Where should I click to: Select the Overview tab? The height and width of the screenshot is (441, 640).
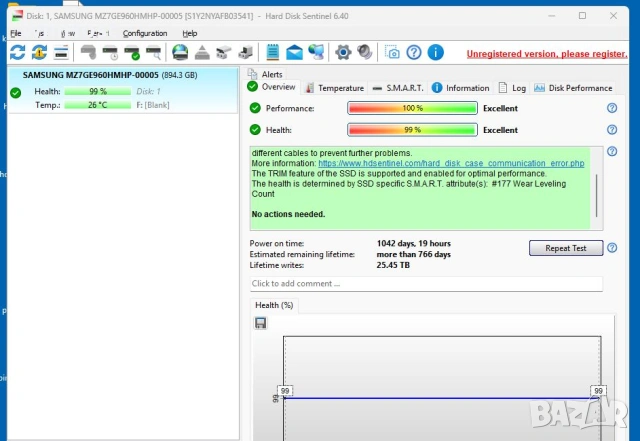(271, 87)
